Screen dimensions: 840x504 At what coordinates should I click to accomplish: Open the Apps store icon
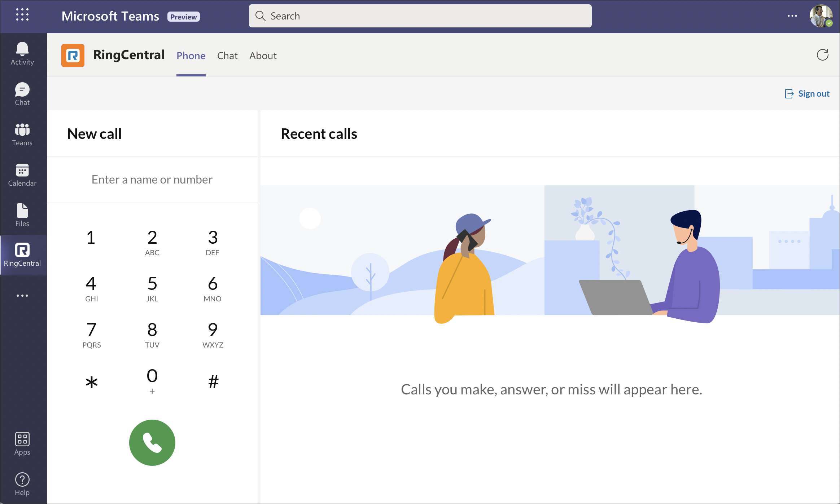(22, 444)
